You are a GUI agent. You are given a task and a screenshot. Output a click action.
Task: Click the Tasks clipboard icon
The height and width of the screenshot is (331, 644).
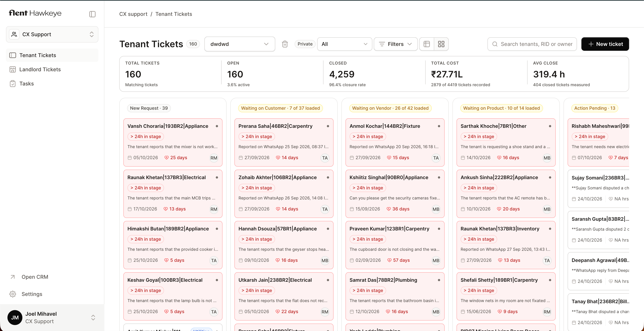(13, 84)
